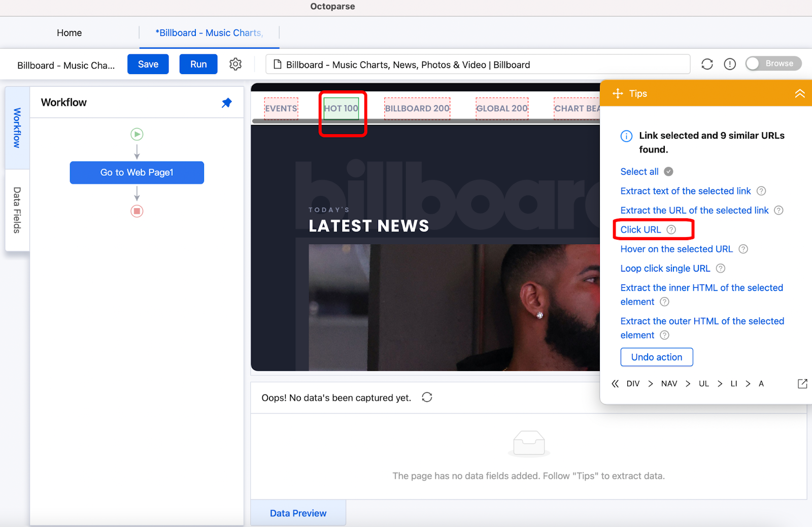Screen dimensions: 812x527
Task: Click the Go to Web Page1 step
Action: tap(137, 173)
